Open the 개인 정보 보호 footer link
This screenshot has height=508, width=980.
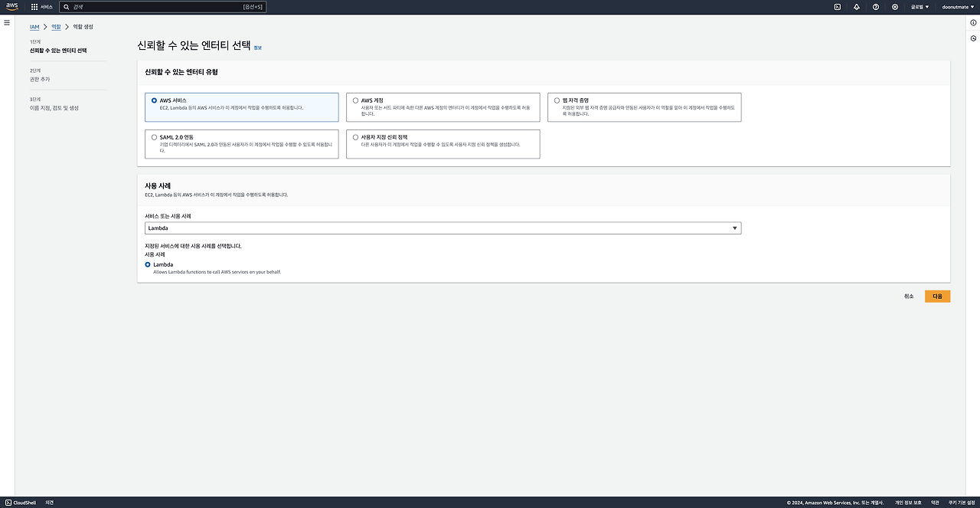click(x=908, y=503)
